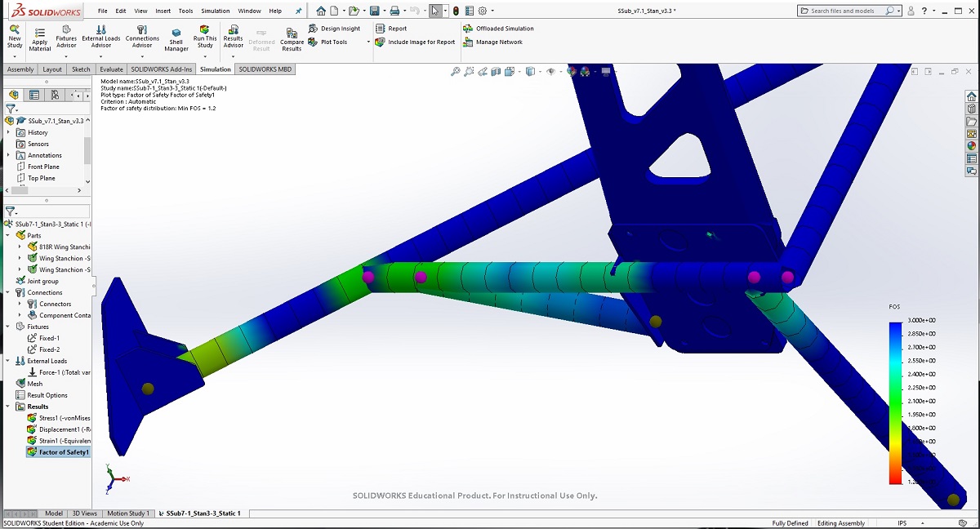Click the Fixtures Advisor icon

coord(66,38)
